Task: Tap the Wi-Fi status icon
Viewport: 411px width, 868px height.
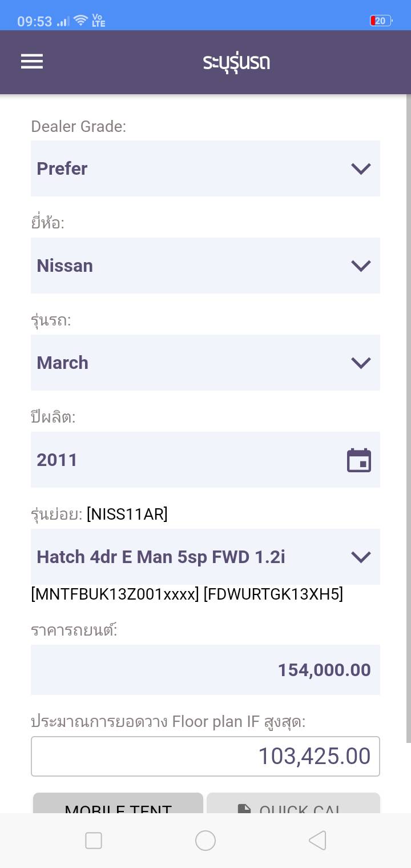Action: [80, 21]
